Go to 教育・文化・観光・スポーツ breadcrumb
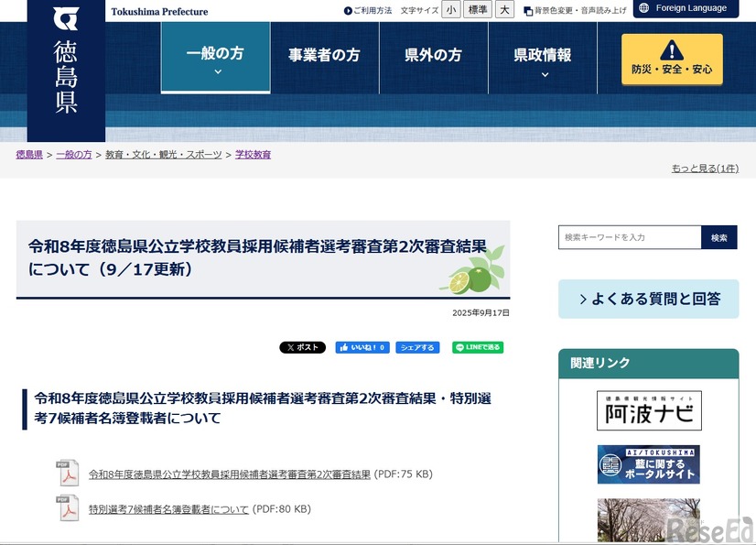 (x=164, y=155)
